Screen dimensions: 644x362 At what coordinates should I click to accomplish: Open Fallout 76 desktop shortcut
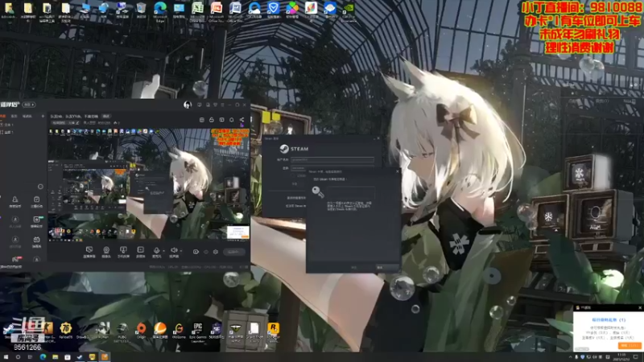tap(66, 331)
